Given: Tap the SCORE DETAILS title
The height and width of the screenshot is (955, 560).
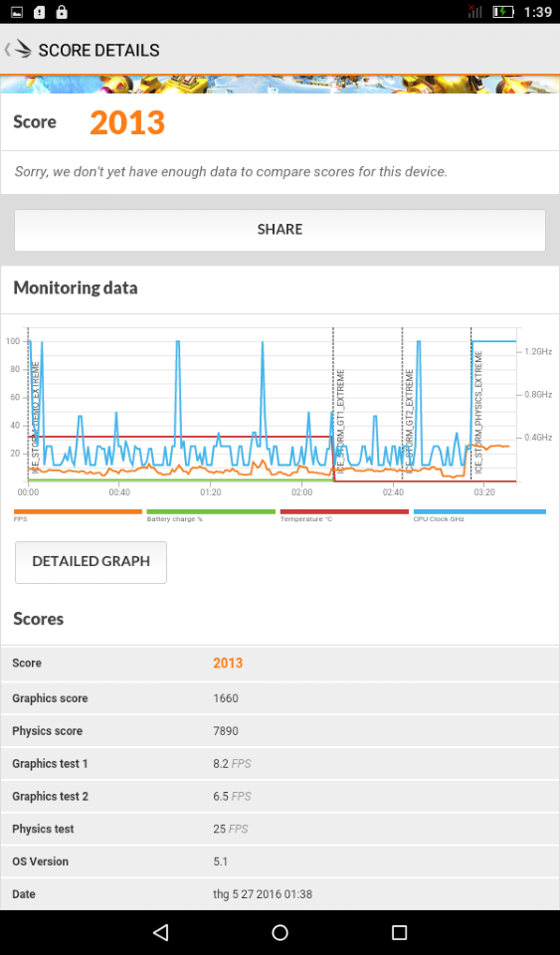Looking at the screenshot, I should click(x=98, y=50).
